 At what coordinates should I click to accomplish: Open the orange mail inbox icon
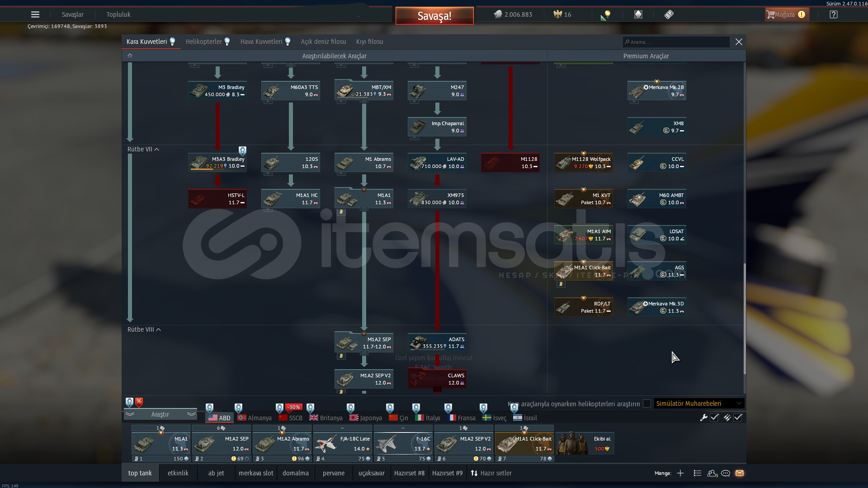pyautogui.click(x=740, y=473)
